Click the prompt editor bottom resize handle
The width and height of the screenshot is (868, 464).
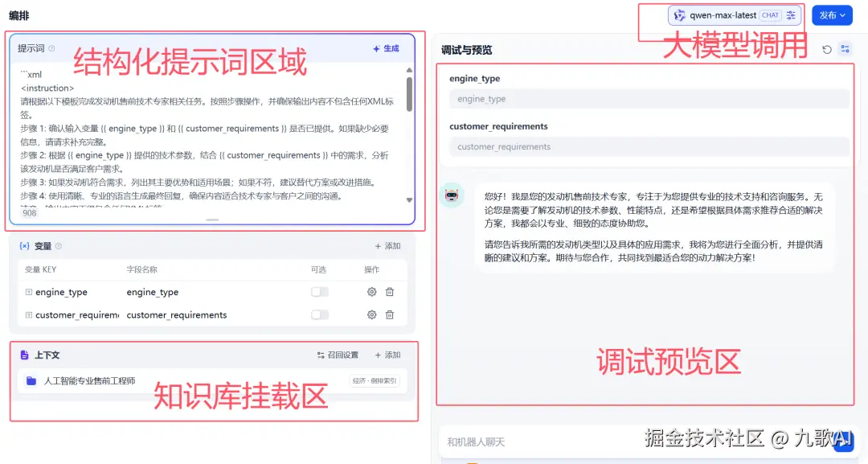coord(212,220)
